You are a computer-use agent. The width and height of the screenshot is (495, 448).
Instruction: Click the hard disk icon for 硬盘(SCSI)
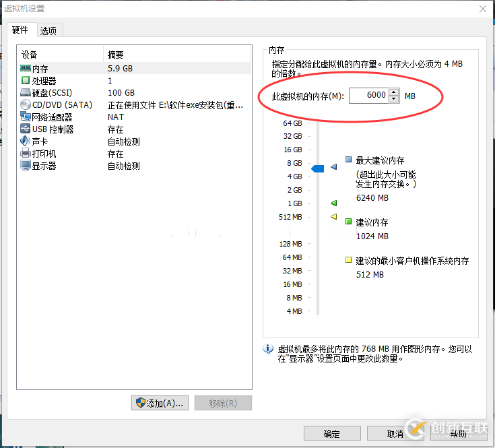26,92
